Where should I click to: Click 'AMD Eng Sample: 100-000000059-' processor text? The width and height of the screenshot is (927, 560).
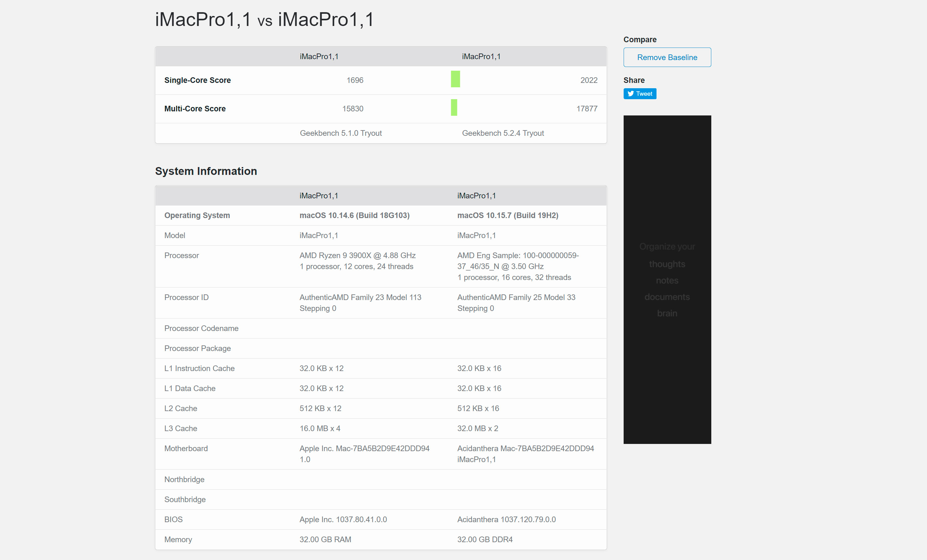point(518,255)
